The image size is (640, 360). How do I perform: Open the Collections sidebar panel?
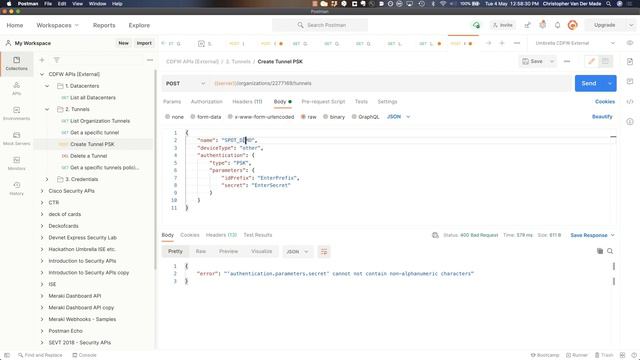(16, 64)
